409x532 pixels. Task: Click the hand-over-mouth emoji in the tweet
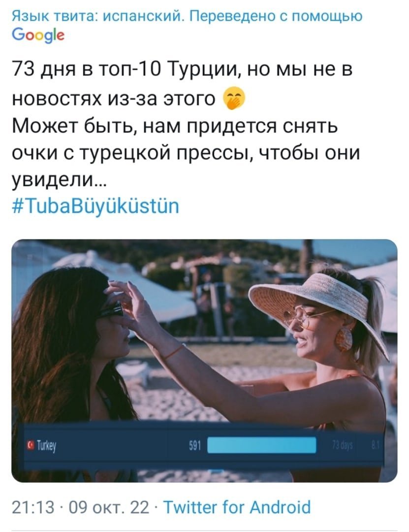tap(233, 99)
